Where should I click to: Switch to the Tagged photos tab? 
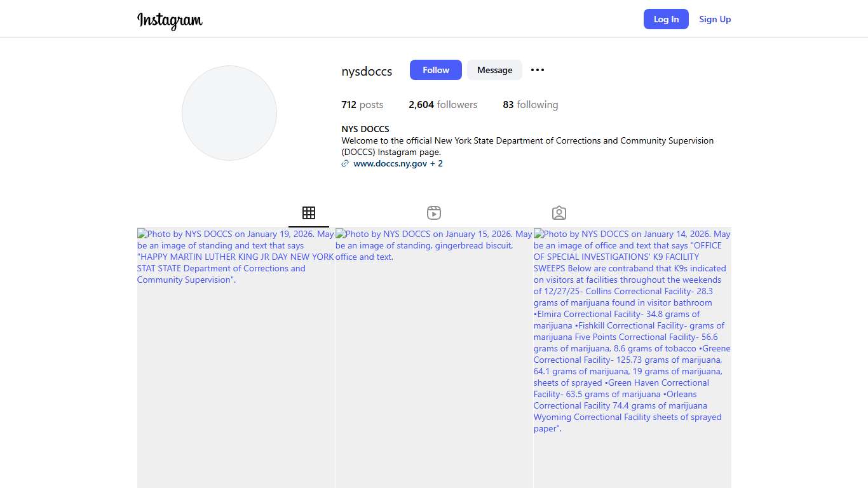click(x=559, y=213)
